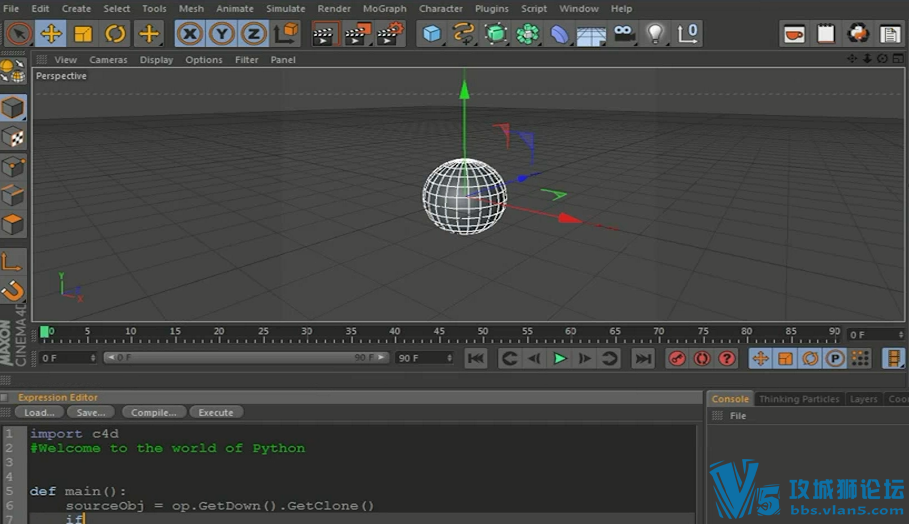This screenshot has width=909, height=524.
Task: Switch to Polygons mode
Action: pos(13,225)
